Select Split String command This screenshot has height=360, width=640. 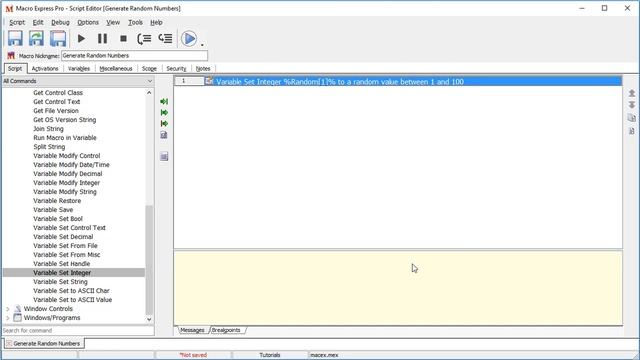pos(49,147)
